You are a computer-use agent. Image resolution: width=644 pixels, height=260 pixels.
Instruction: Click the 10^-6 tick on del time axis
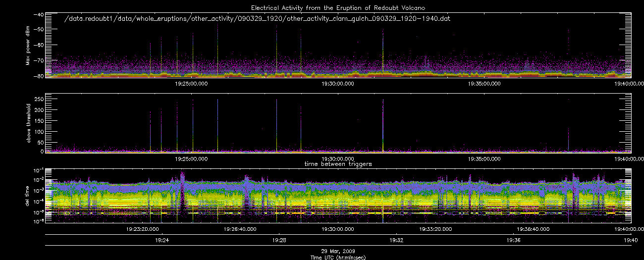[38, 221]
